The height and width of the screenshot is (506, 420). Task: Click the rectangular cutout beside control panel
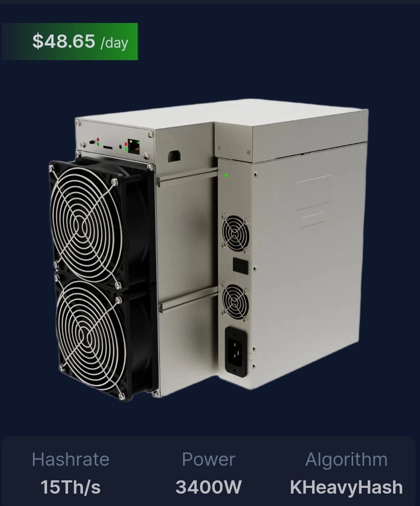[x=173, y=156]
